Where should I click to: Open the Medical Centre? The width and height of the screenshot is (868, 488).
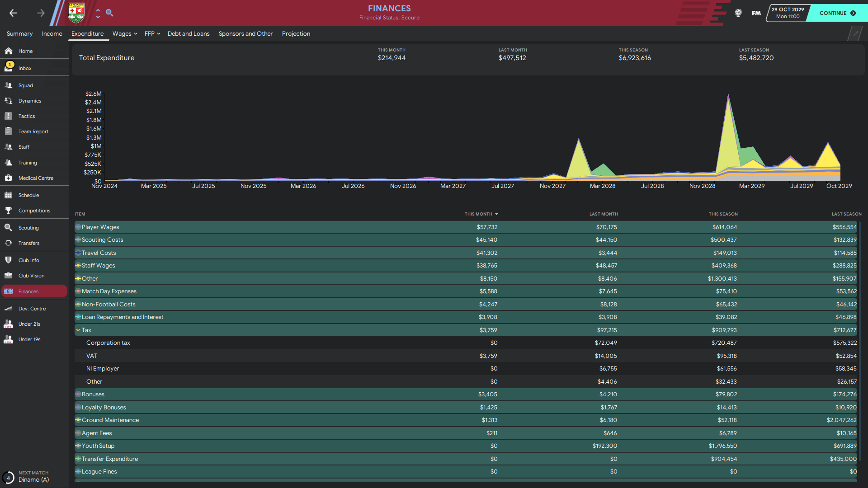pos(34,178)
